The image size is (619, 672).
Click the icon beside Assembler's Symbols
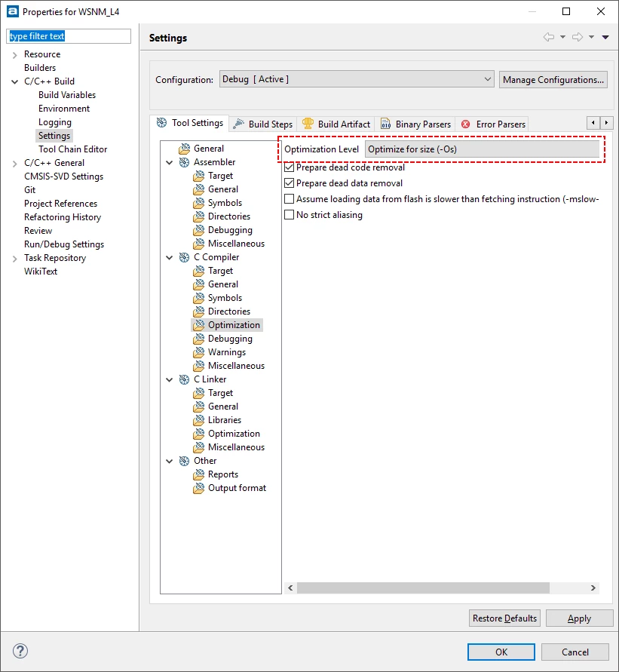point(199,203)
